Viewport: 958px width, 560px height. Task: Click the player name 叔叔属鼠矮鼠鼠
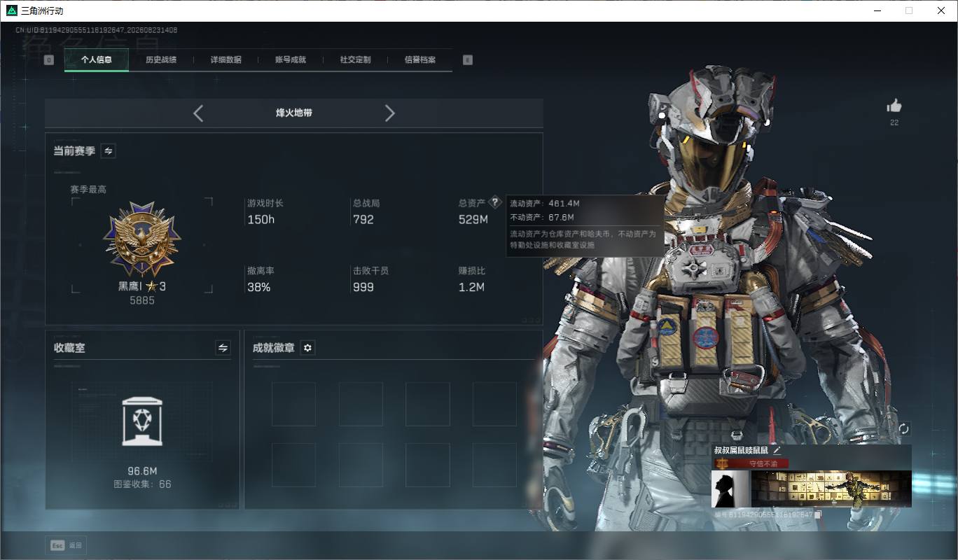coord(741,450)
